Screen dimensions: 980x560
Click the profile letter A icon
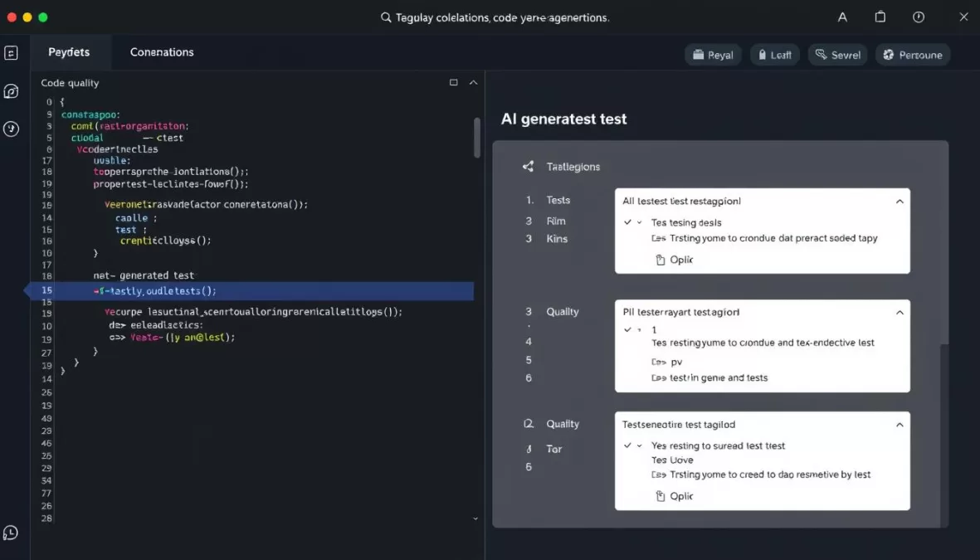pos(842,17)
